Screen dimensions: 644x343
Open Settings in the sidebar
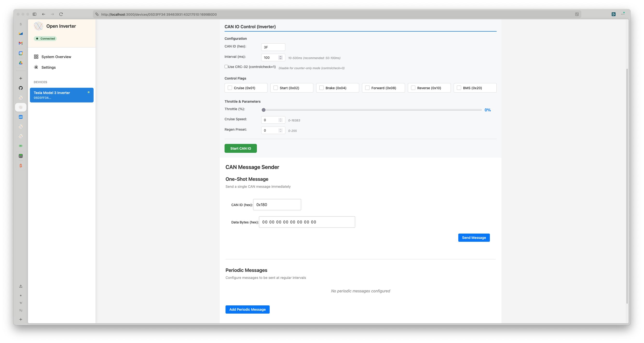pos(48,67)
